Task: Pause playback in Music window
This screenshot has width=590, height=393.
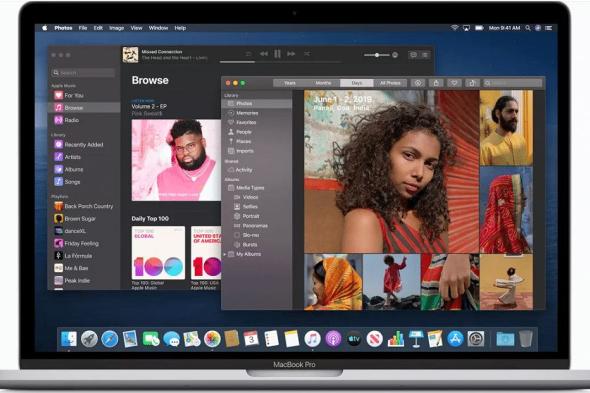Action: click(x=277, y=54)
